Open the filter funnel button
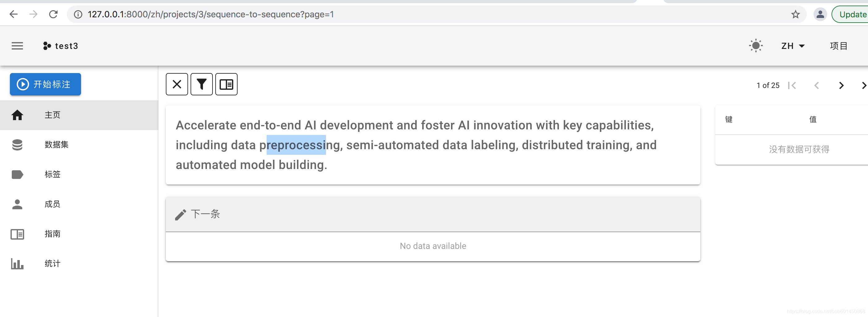 tap(201, 84)
